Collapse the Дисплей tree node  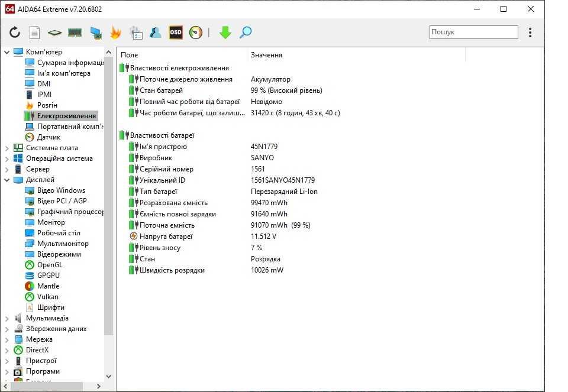point(7,180)
